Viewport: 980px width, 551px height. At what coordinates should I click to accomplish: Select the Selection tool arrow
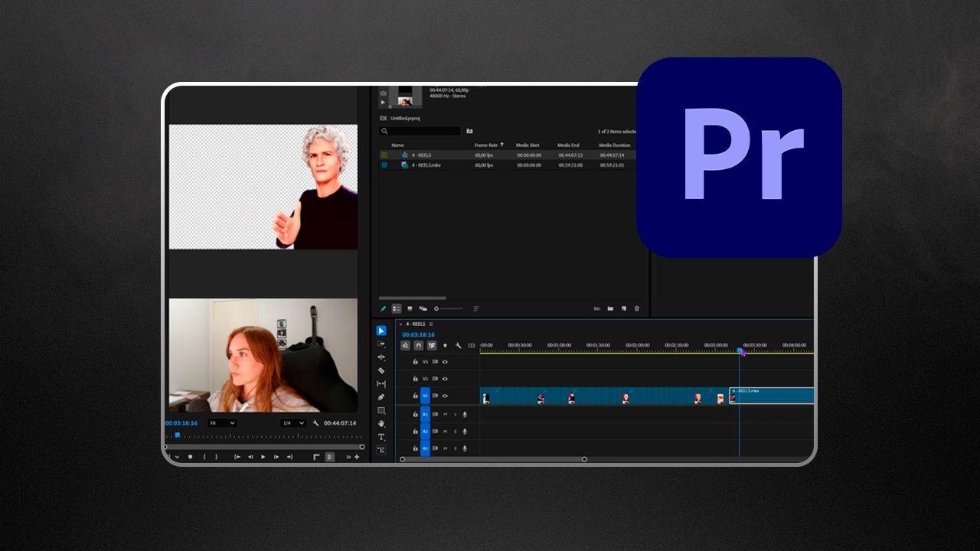(x=381, y=331)
